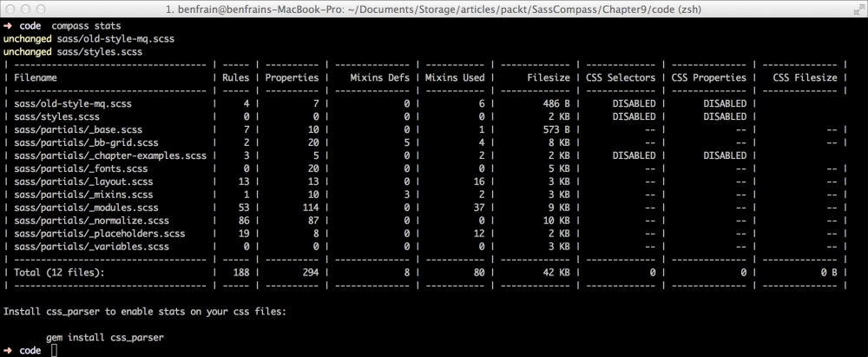Click sass/partials/_variables.scss filename
Image resolution: width=868 pixels, height=357 pixels.
(x=91, y=247)
